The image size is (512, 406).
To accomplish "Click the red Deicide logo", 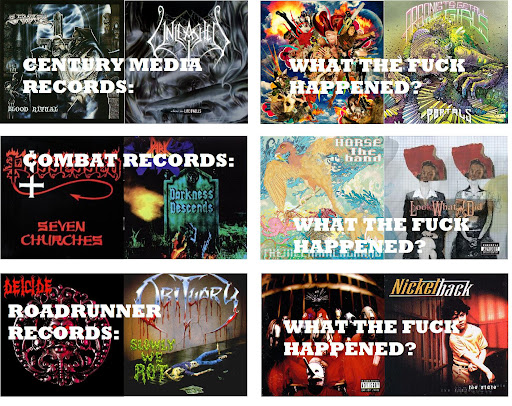I will 28,288.
